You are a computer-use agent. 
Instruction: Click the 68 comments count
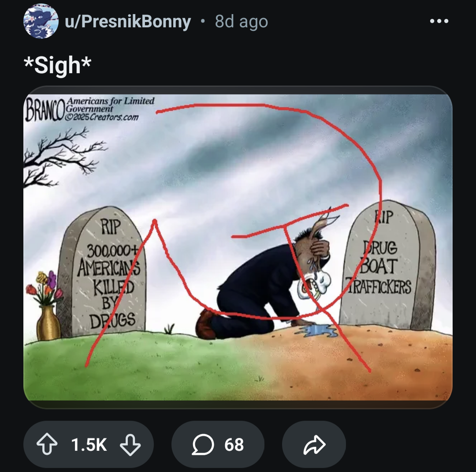click(x=234, y=445)
